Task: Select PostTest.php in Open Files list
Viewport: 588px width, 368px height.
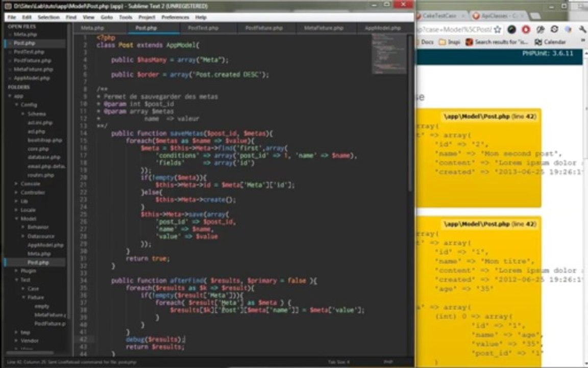Action: pyautogui.click(x=29, y=52)
